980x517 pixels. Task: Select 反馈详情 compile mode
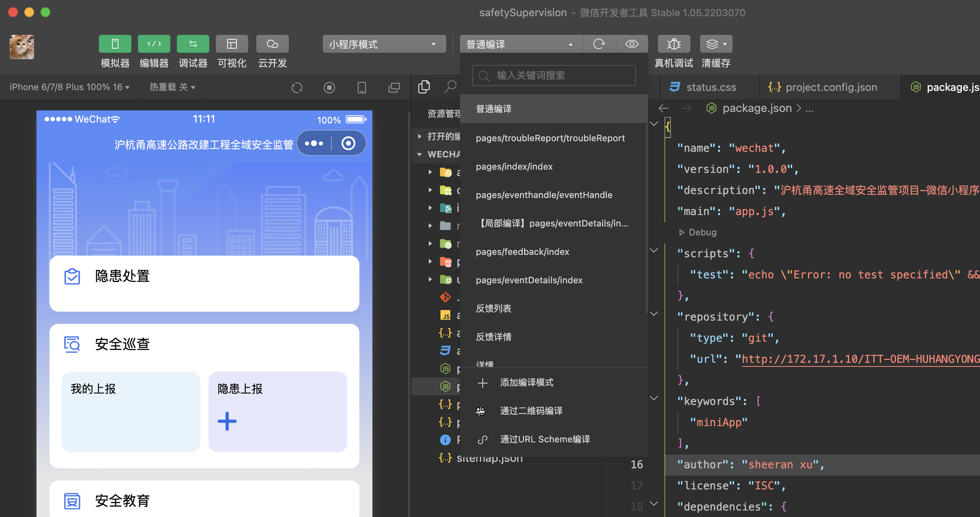coord(554,337)
